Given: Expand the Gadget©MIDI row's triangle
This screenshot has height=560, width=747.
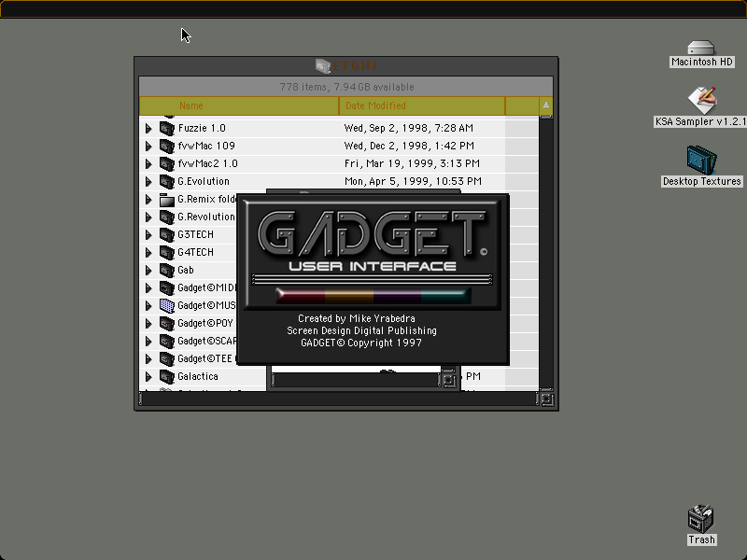Looking at the screenshot, I should 148,288.
